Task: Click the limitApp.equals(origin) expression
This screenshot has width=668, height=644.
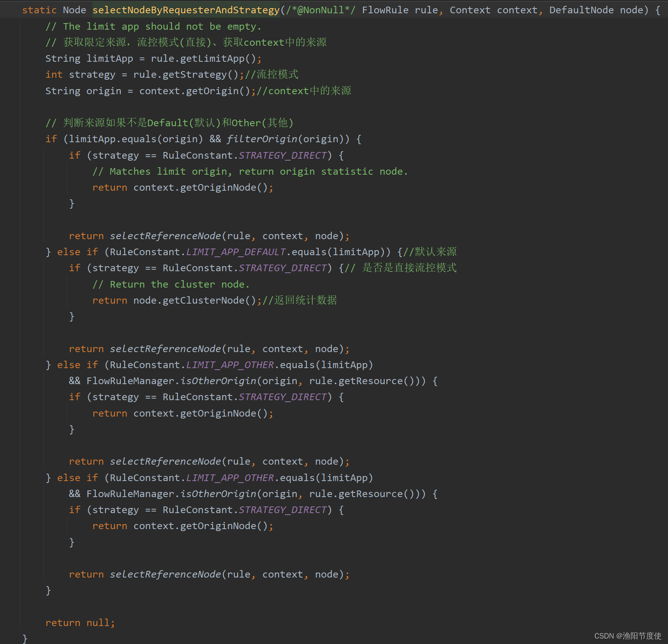Action: point(136,139)
